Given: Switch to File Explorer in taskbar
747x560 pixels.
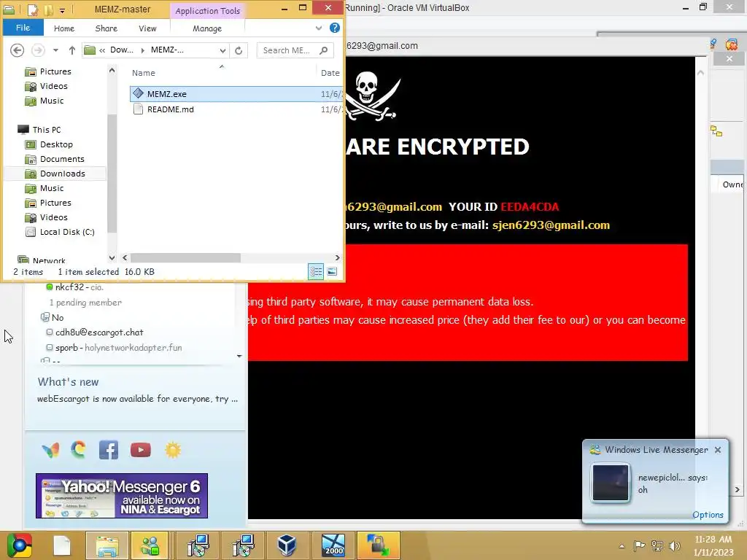Looking at the screenshot, I should [x=107, y=545].
